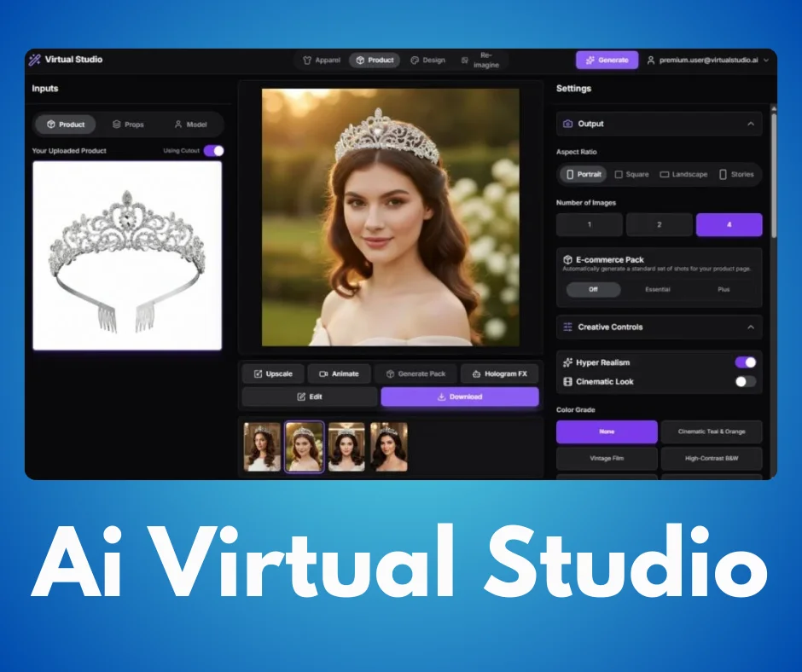The width and height of the screenshot is (802, 672).
Task: Click the Edit pencil icon button
Action: point(301,397)
